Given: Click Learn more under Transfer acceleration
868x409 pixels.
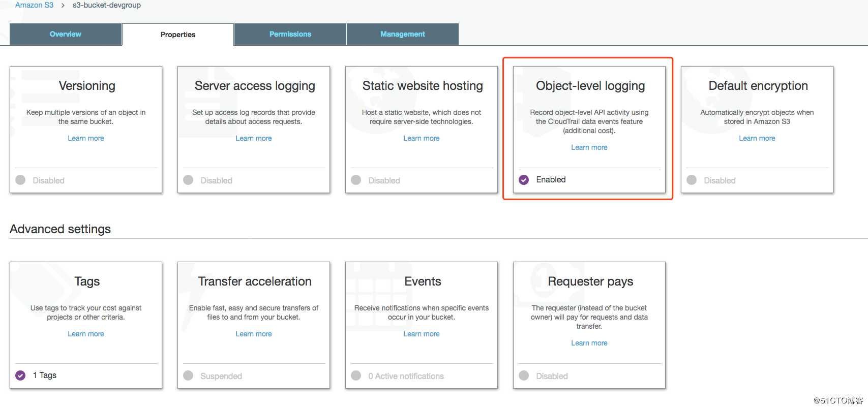Looking at the screenshot, I should (x=254, y=334).
